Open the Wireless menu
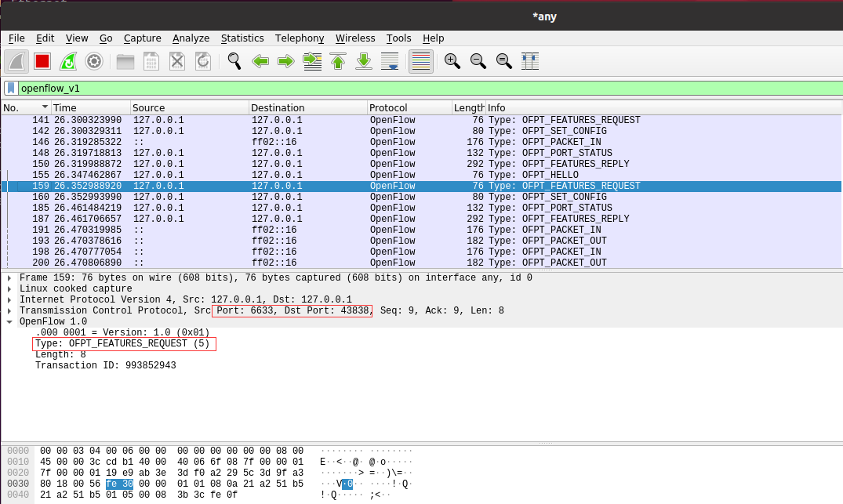 tap(355, 38)
